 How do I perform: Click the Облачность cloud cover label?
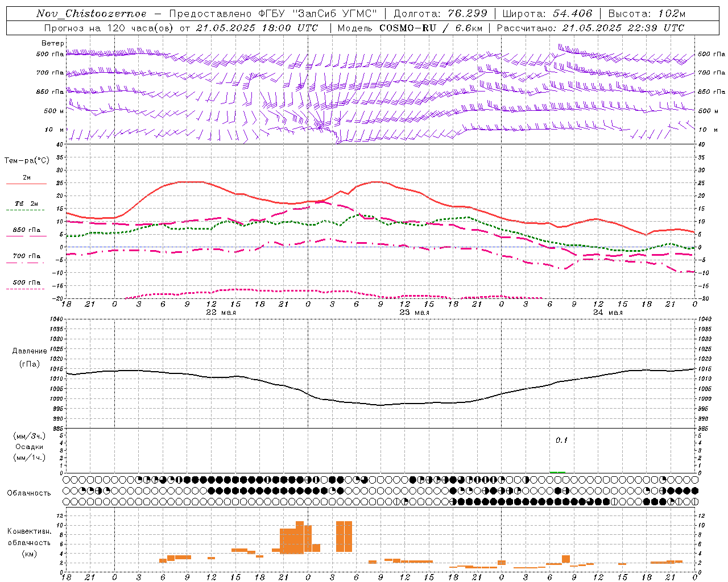pos(29,493)
